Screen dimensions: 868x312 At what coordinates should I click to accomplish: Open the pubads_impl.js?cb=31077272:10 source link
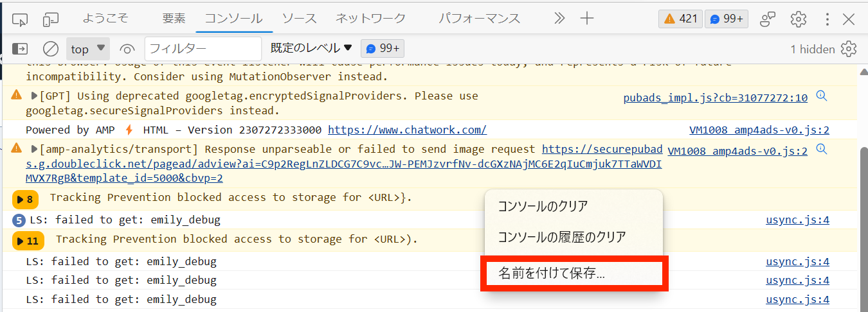click(x=715, y=98)
